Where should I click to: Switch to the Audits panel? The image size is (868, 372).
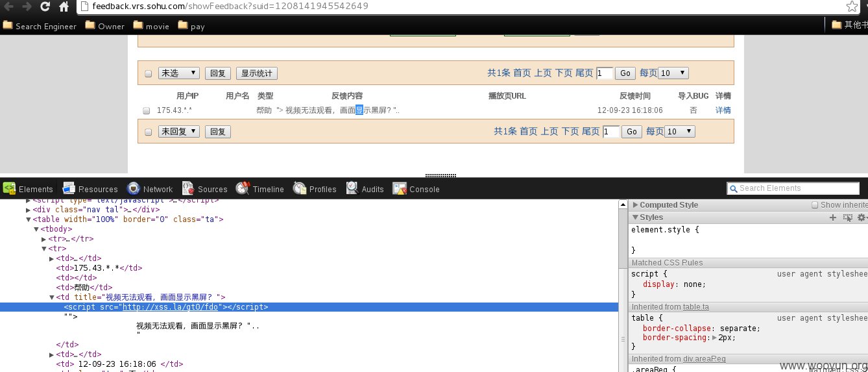coord(365,189)
